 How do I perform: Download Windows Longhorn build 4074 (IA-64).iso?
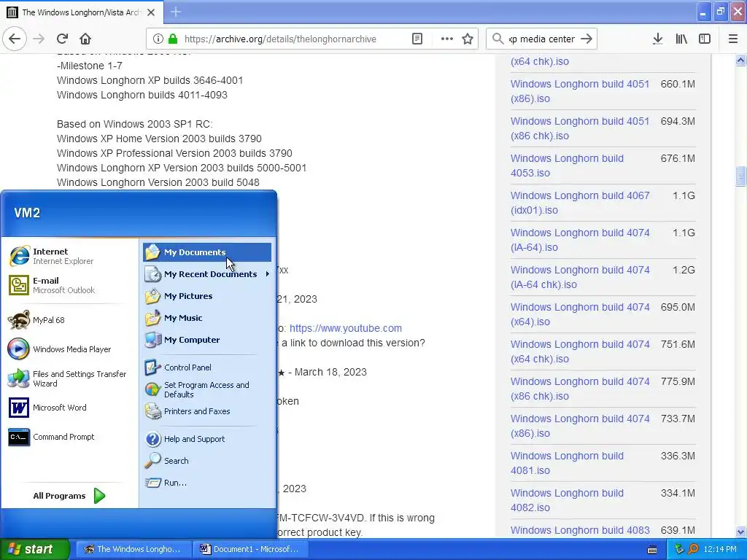click(580, 239)
